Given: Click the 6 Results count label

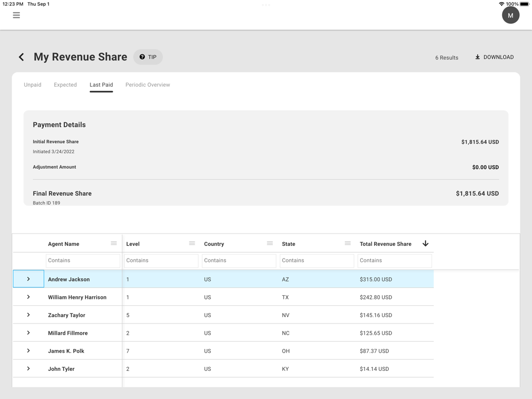Looking at the screenshot, I should (447, 57).
